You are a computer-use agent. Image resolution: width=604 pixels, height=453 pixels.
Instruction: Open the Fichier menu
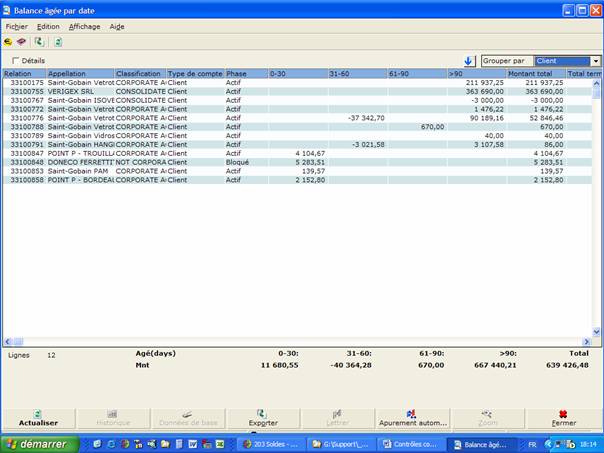(x=17, y=26)
